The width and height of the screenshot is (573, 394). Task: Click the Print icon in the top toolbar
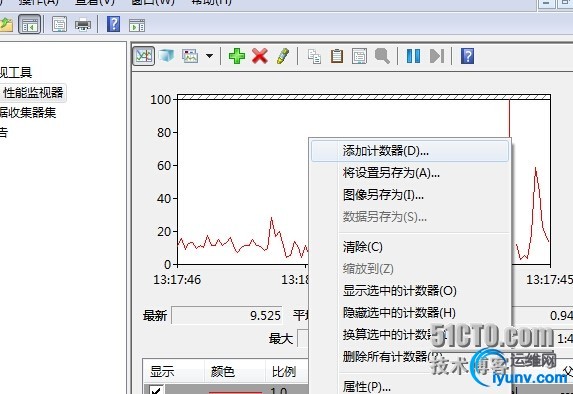point(83,25)
